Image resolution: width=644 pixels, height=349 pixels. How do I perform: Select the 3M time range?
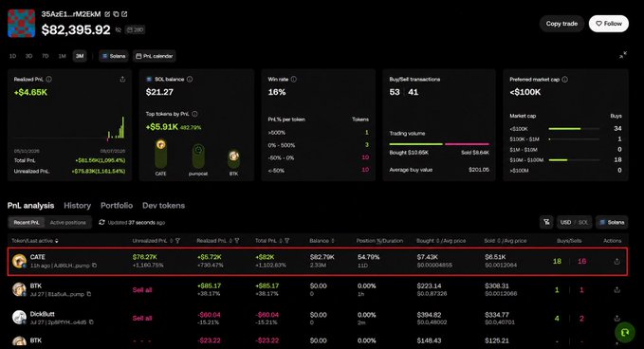(80, 56)
